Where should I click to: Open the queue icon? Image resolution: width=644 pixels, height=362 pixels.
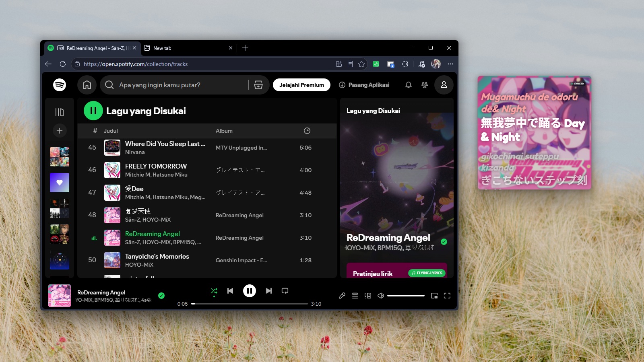click(355, 296)
